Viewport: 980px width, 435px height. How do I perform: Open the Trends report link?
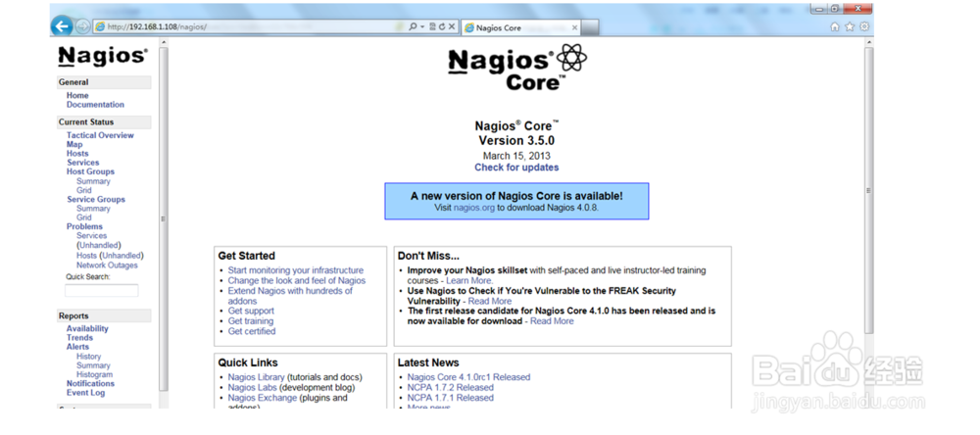80,338
